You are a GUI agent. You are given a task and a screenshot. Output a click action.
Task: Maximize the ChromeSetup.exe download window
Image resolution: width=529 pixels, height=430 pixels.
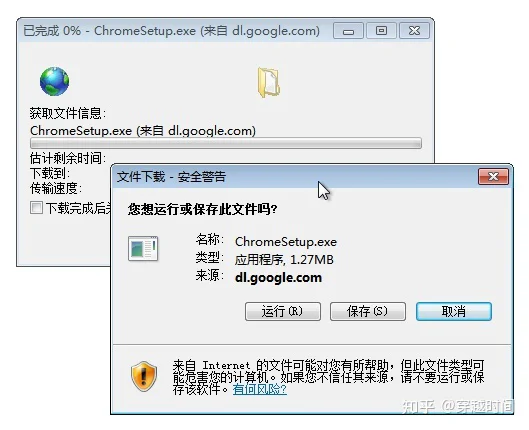click(381, 31)
